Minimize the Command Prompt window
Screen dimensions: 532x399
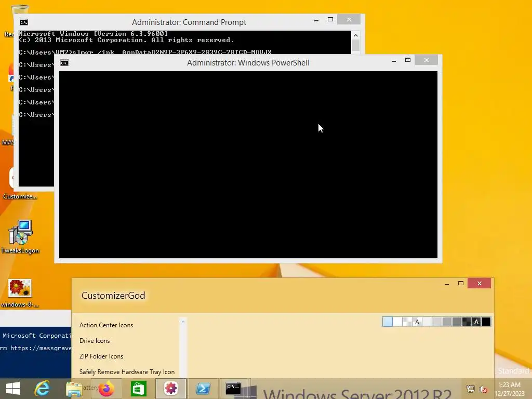point(316,20)
